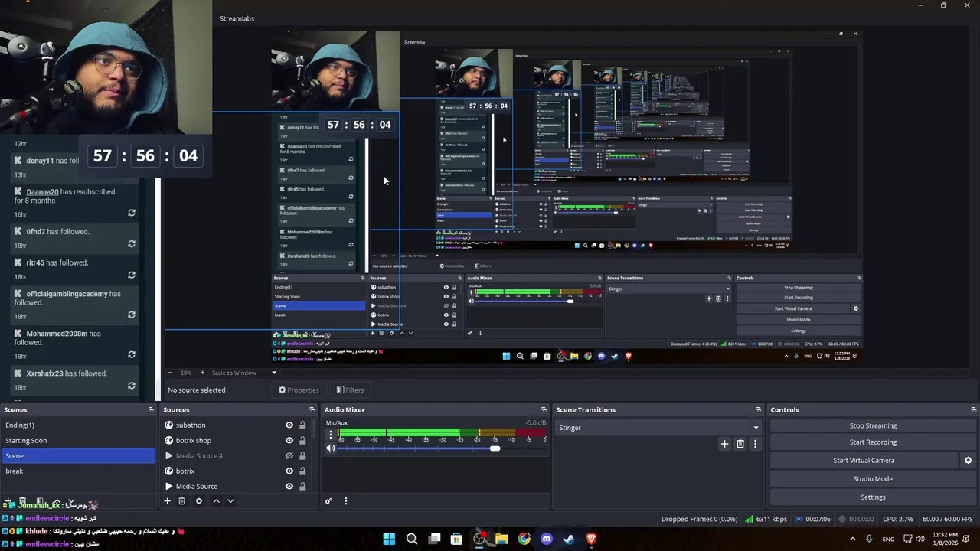Replay the officialgamblingacademy follow alert
980x551 pixels.
pos(132,315)
